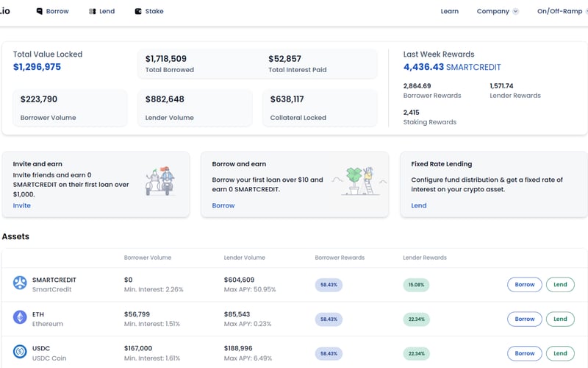588x368 pixels.
Task: Click the $882,648 Lender Volume card
Action: pos(195,107)
